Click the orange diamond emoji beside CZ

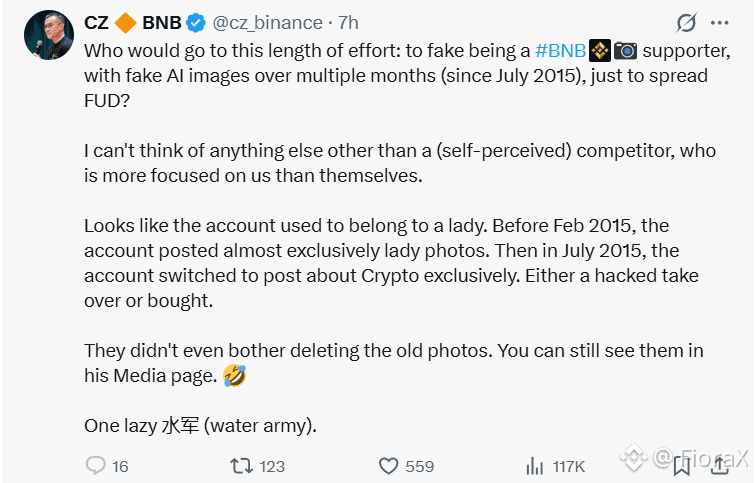click(x=125, y=22)
